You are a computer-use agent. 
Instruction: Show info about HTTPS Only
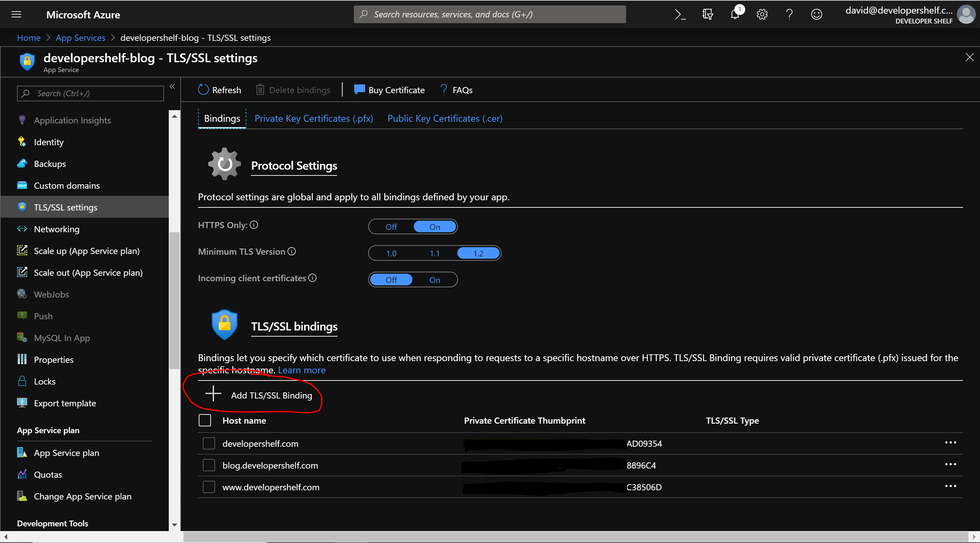click(x=254, y=225)
